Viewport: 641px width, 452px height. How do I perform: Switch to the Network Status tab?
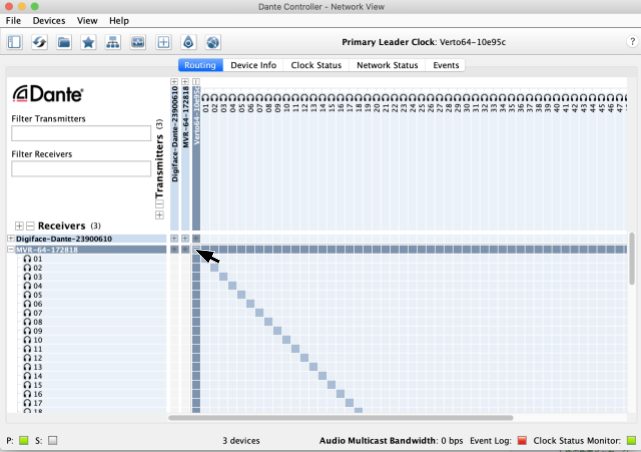click(387, 65)
